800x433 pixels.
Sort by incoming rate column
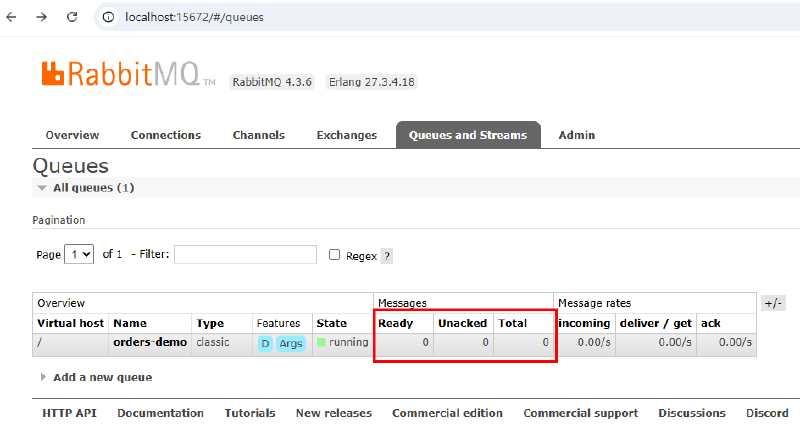584,323
